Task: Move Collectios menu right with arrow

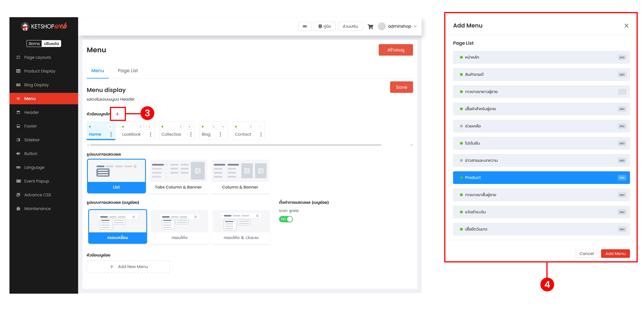Action: pos(189,127)
